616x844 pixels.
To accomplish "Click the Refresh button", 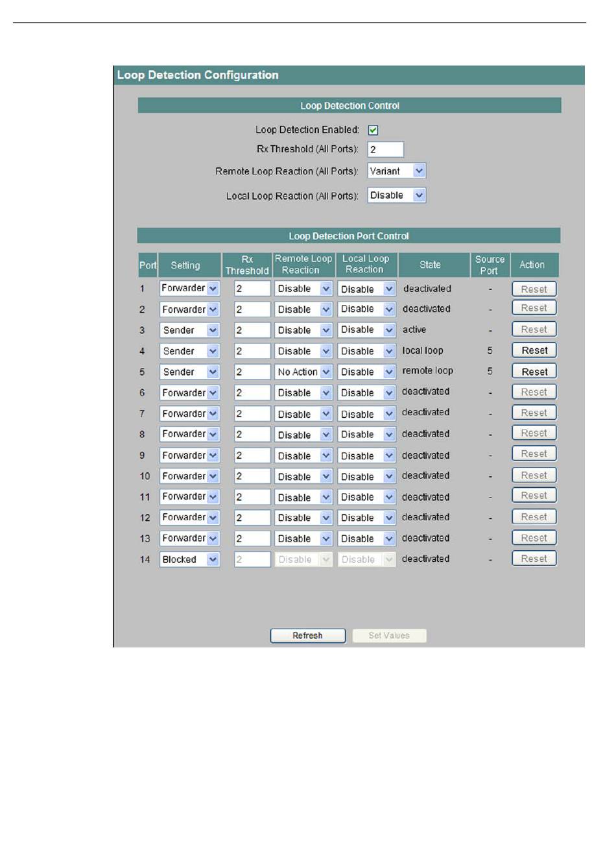I will (307, 636).
